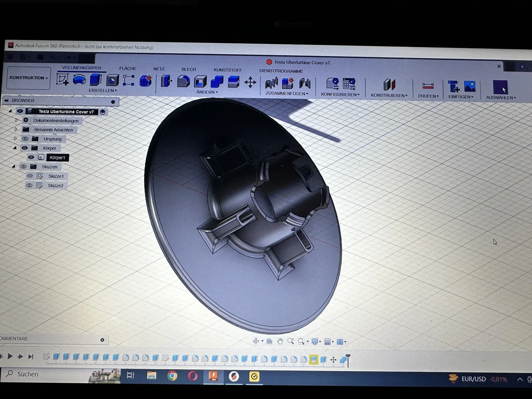Expand the Dokumenteinstellungen tree node

[17, 120]
